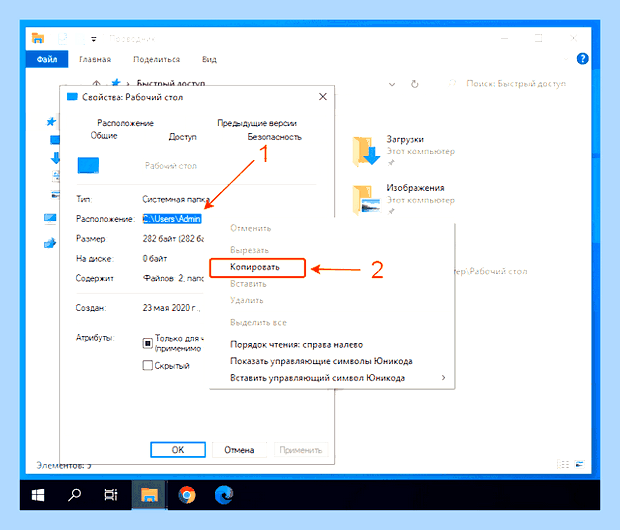Open the Файл ribbon tab in Explorer
This screenshot has width=620, height=530.
coord(47,59)
